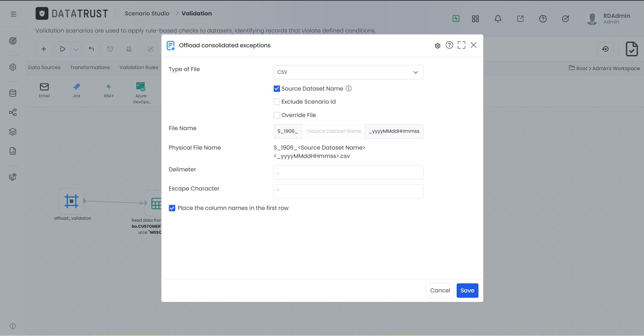
Task: Click the edit pencil icon in toolbar
Action: (150, 49)
